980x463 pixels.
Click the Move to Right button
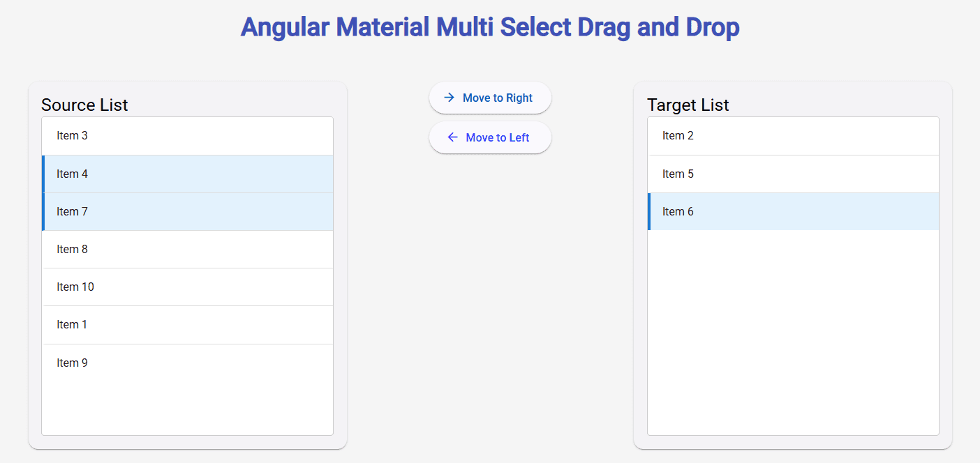coord(490,98)
